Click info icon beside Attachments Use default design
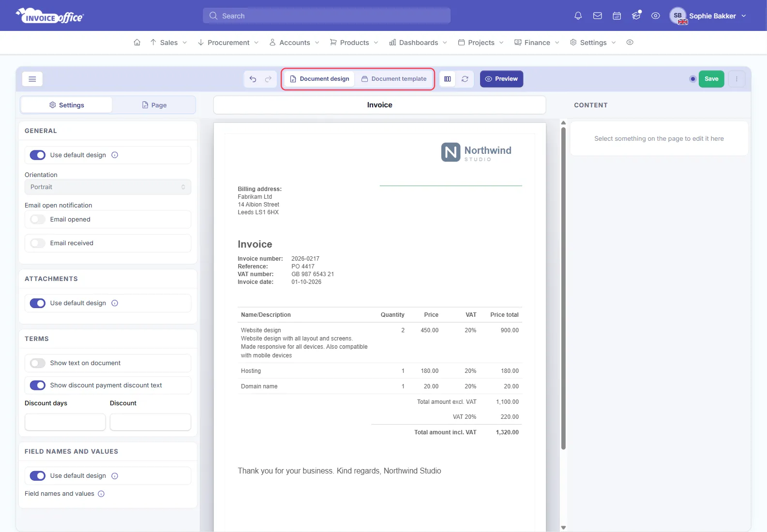The height and width of the screenshot is (532, 767). point(115,303)
